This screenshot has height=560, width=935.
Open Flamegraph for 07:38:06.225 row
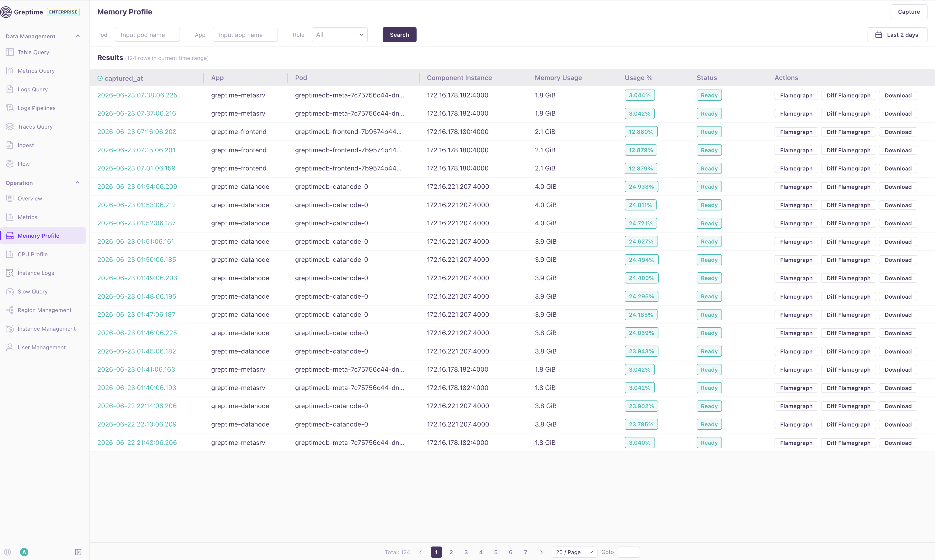click(x=796, y=96)
